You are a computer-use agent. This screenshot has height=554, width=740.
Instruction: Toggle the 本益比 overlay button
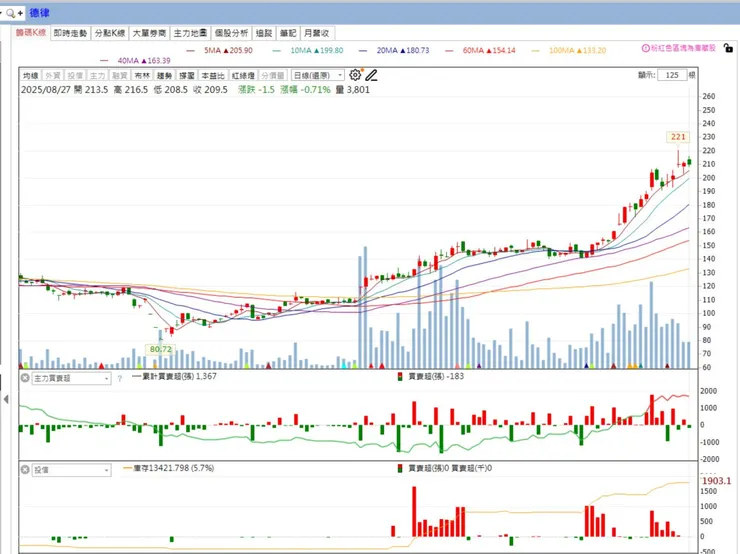pos(213,76)
